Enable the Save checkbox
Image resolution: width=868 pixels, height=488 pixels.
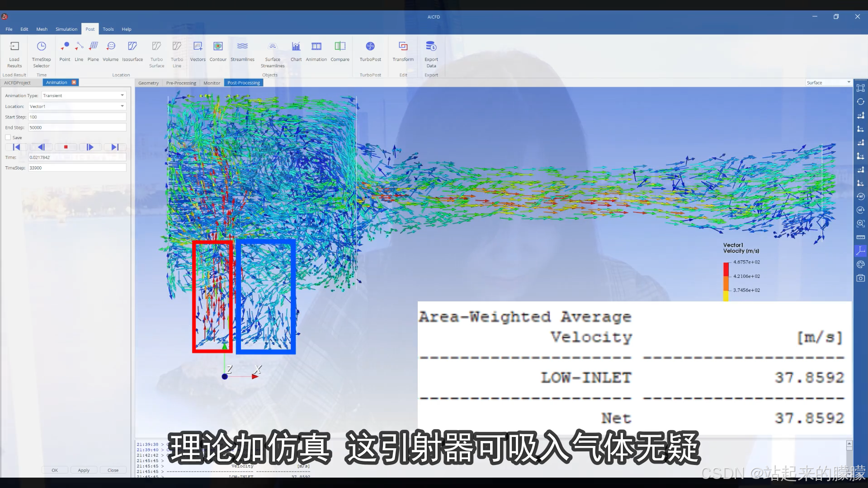(x=8, y=137)
